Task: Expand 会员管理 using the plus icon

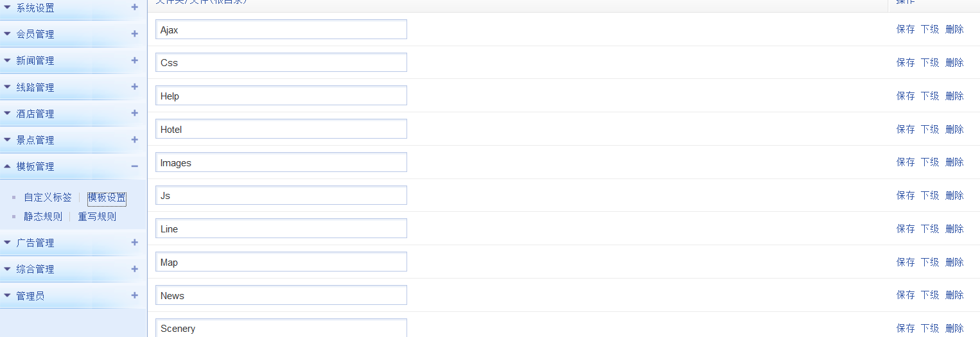Action: pyautogui.click(x=134, y=34)
